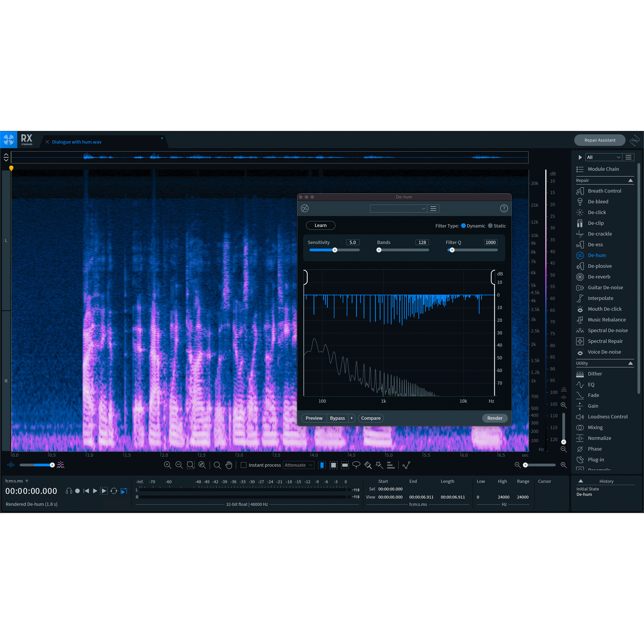Select the Lasso selection tool
This screenshot has width=644, height=644.
point(356,465)
